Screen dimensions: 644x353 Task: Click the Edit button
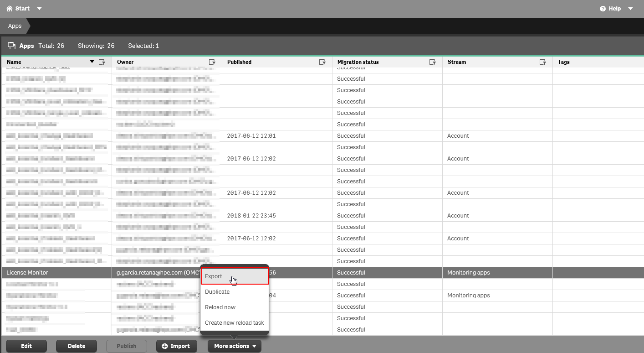pos(26,346)
